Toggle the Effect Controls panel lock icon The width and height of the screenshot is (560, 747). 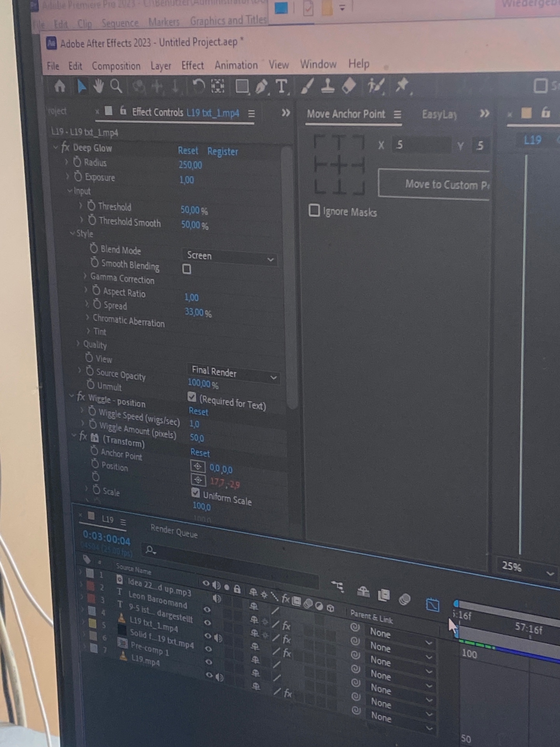point(123,111)
